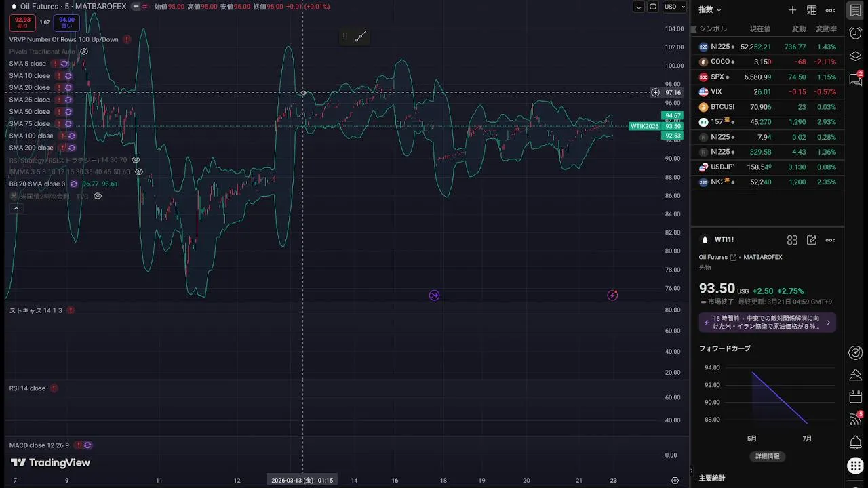Open the USD currency dropdown

(674, 7)
